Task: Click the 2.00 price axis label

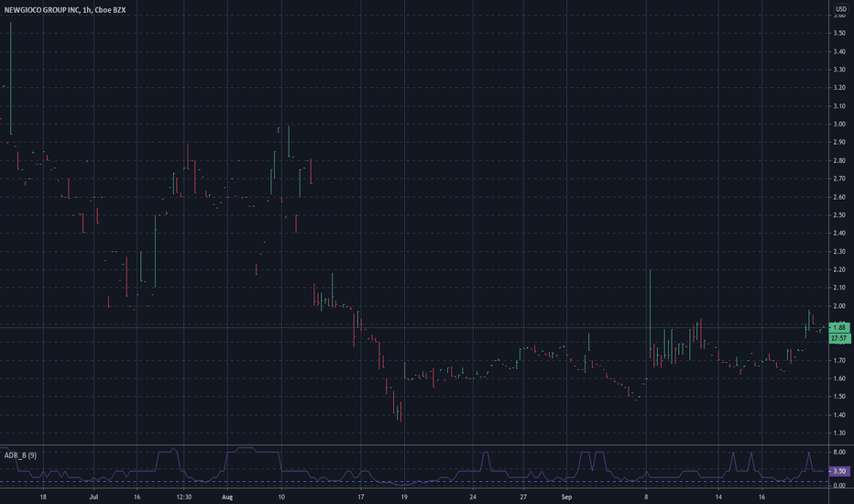Action: click(x=839, y=306)
